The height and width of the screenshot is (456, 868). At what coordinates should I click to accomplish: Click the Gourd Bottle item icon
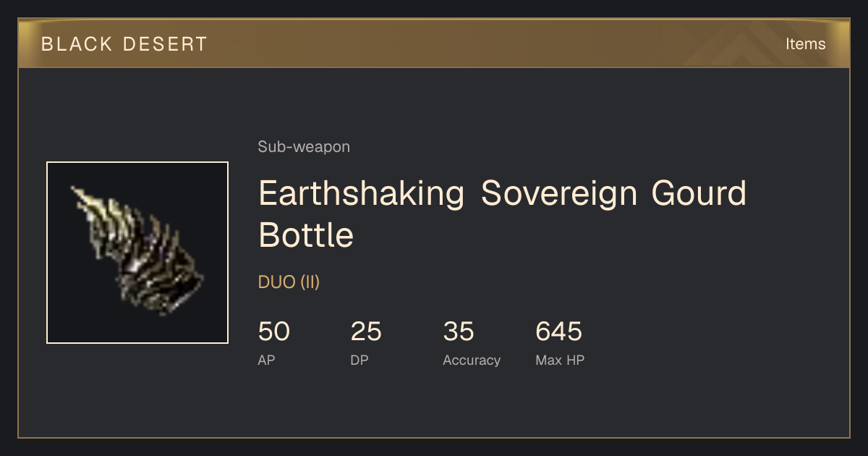click(137, 253)
